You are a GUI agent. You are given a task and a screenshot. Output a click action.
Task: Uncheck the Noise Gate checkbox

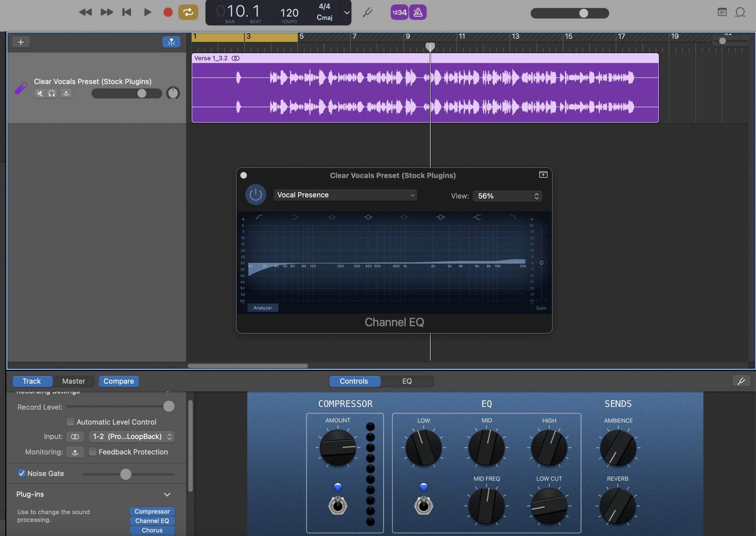click(22, 473)
